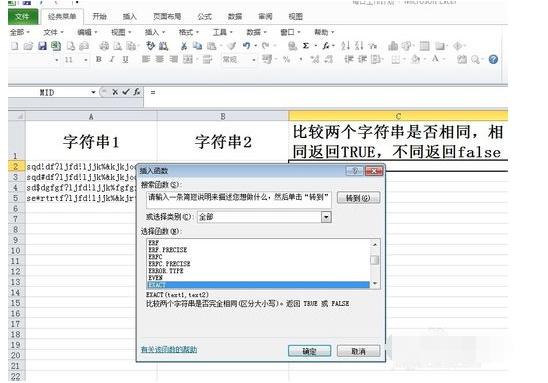Screen dimensions: 548x383
Task: Switch to the 公式 ribbon tab
Action: pos(204,16)
